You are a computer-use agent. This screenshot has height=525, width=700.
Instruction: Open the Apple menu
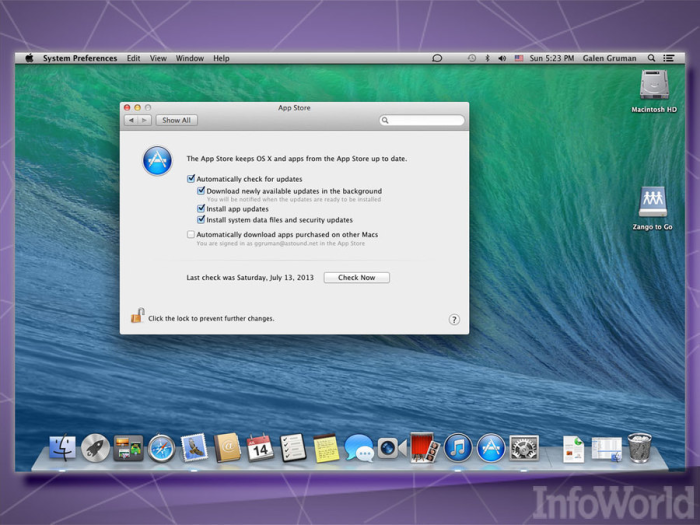click(x=29, y=58)
